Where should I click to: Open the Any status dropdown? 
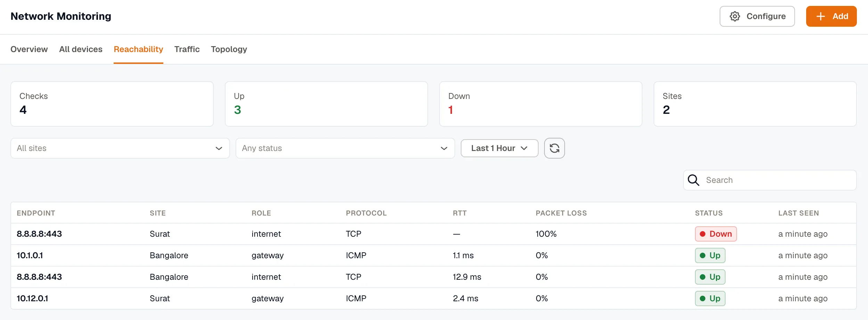pos(345,148)
